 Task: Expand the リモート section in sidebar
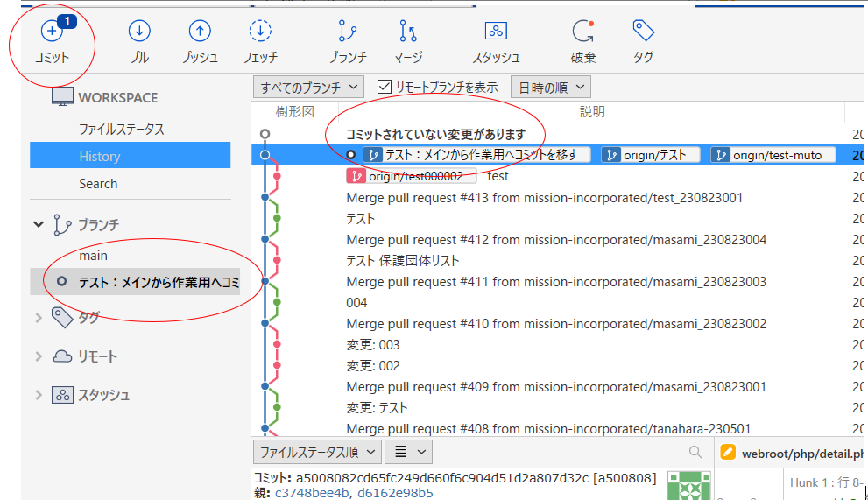pos(39,356)
